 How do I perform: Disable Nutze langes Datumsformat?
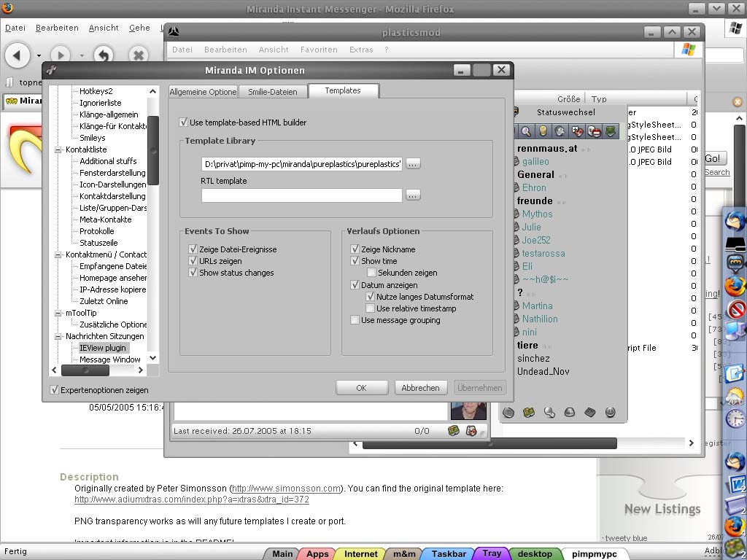point(370,297)
